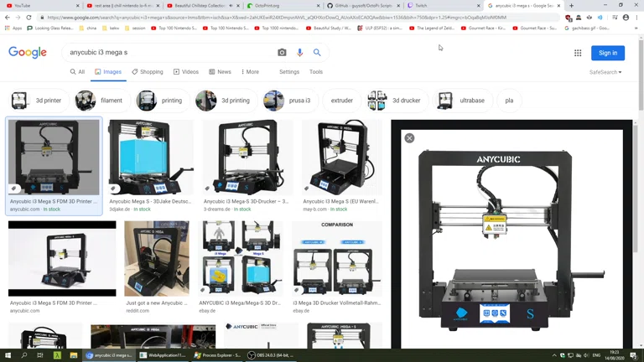The image size is (644, 362).
Task: Open the 'The Legend of Zeld...' bookmark
Action: pos(432,28)
